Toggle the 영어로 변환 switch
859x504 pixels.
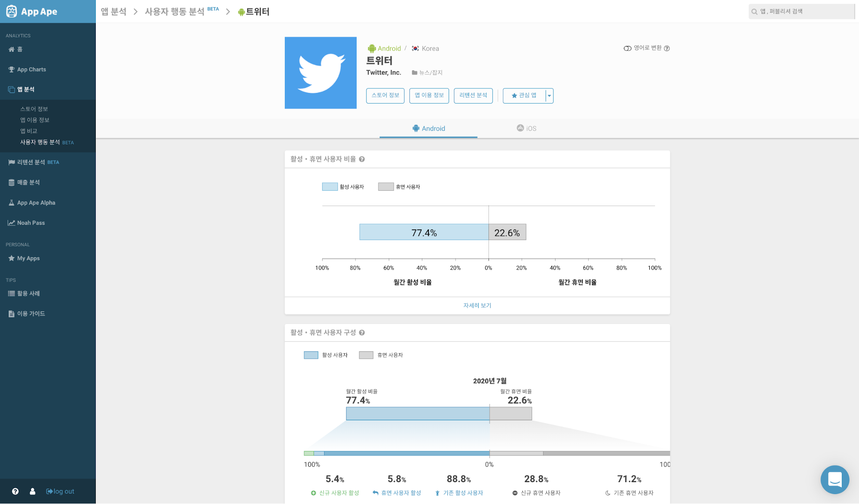pyautogui.click(x=627, y=48)
